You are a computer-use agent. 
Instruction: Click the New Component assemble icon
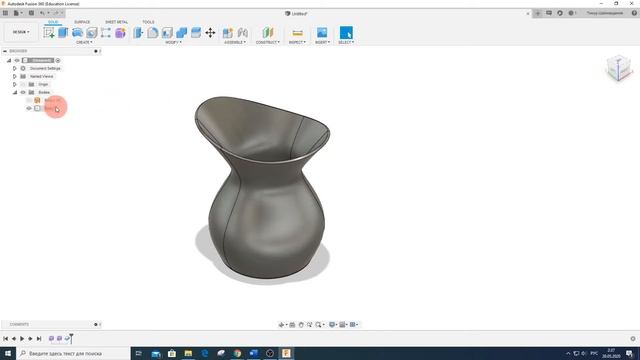pyautogui.click(x=228, y=33)
